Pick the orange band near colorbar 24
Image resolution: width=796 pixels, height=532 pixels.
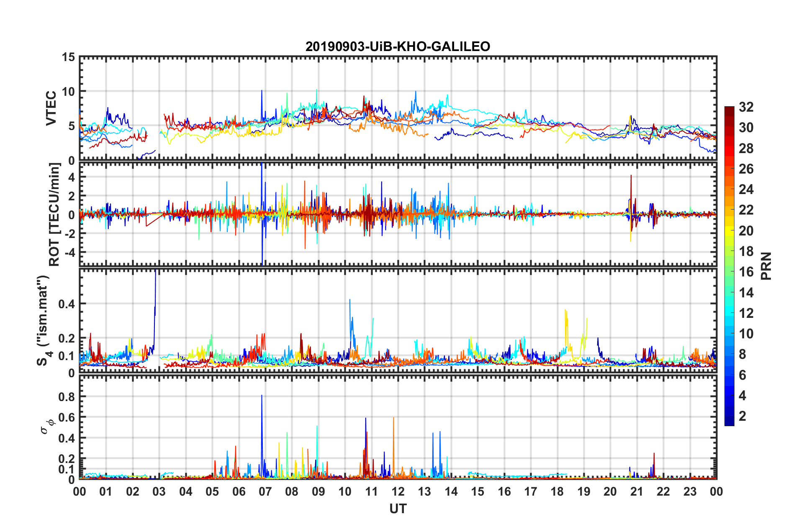click(x=729, y=189)
